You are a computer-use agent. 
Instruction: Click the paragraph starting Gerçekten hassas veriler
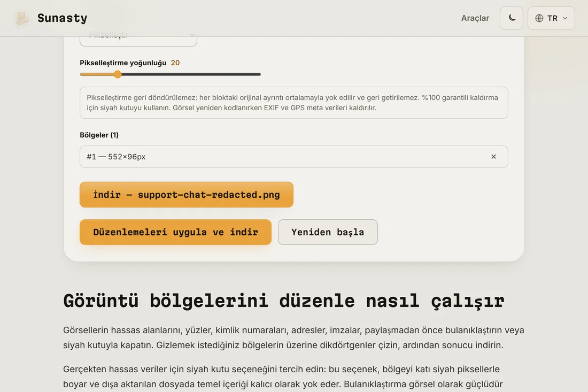coord(283,377)
